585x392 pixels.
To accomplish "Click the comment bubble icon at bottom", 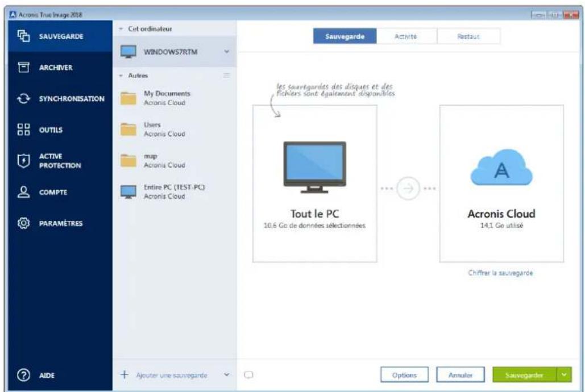I will [x=248, y=375].
